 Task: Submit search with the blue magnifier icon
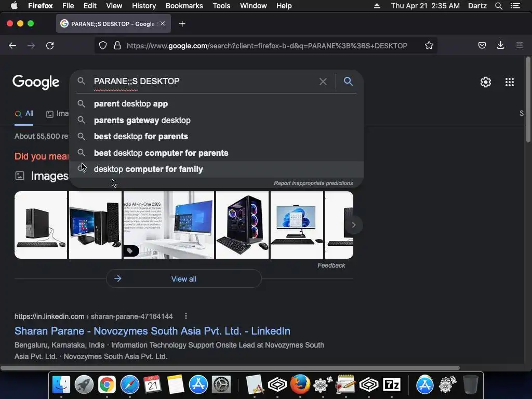(348, 81)
